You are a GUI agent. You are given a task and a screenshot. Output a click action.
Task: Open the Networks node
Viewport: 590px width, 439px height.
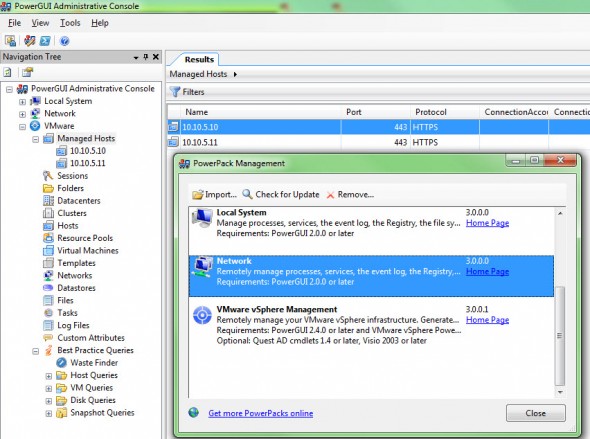[75, 275]
